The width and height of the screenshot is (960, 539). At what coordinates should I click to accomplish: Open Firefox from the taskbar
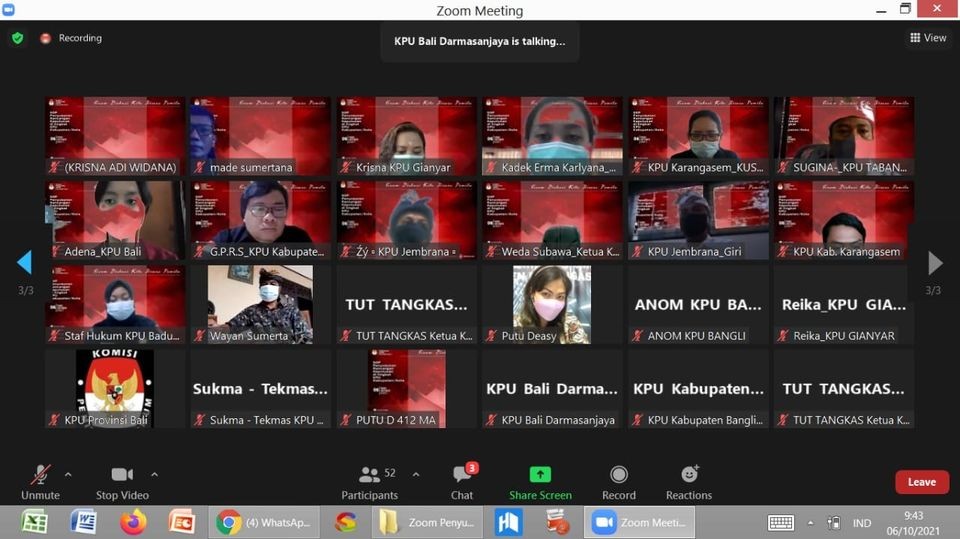click(133, 522)
